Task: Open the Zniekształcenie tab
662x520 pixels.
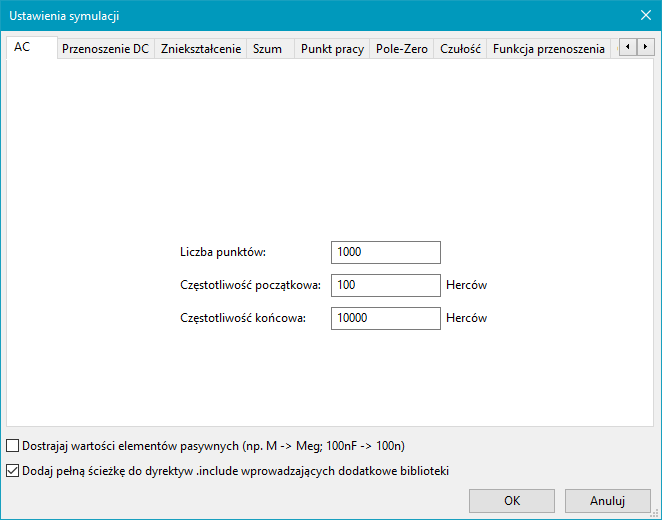Action: pyautogui.click(x=201, y=48)
